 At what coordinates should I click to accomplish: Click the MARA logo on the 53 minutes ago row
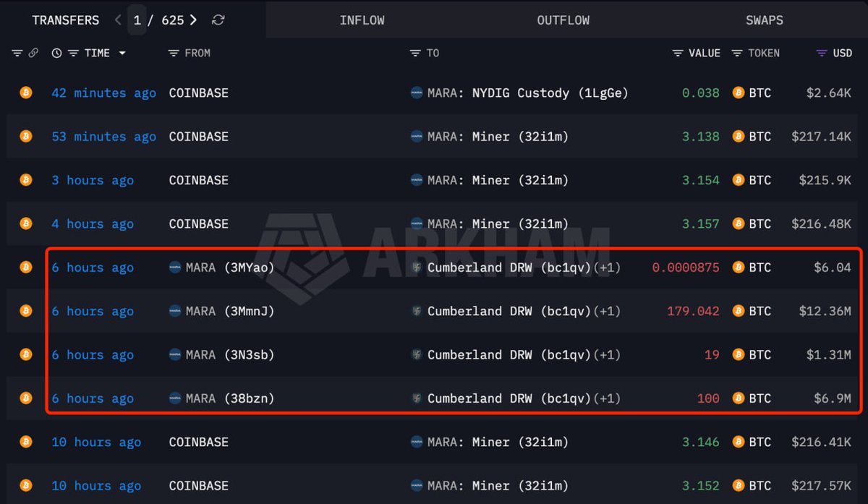[x=417, y=137]
